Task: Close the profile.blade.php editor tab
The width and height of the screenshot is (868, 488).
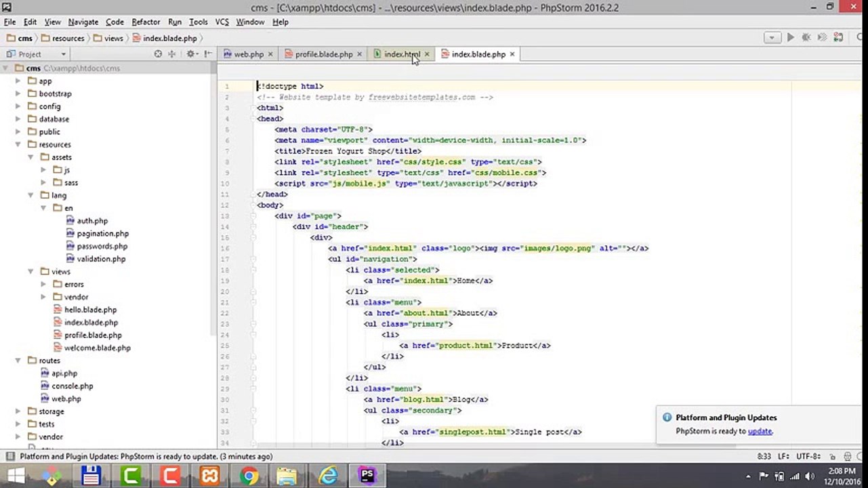Action: coord(359,54)
